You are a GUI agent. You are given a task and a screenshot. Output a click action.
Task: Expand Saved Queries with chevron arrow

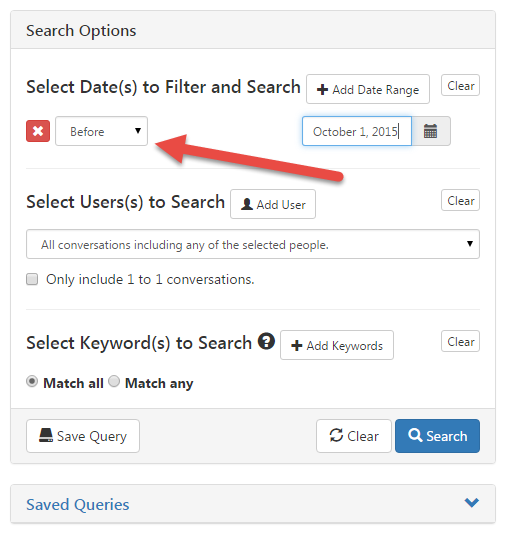[472, 503]
